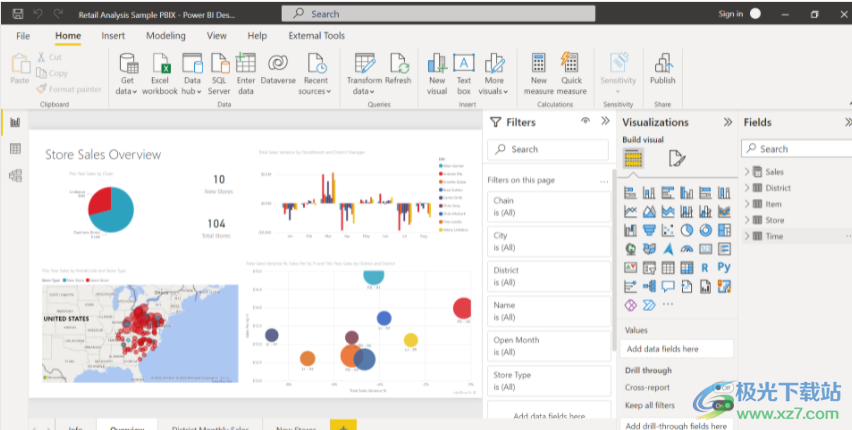852x430 pixels.
Task: Select the Donut chart visual
Action: [705, 230]
